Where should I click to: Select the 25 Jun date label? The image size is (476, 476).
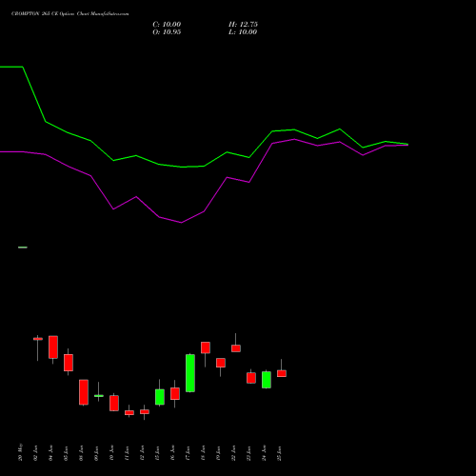point(280,452)
